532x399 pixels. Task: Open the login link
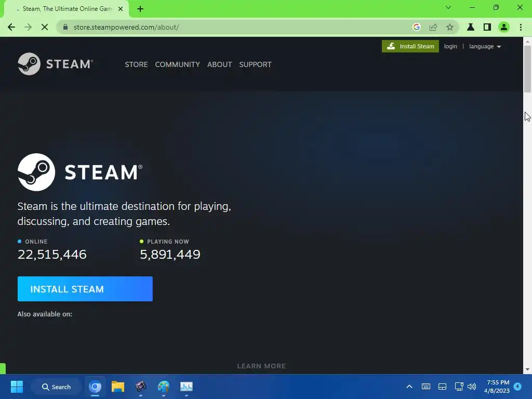point(450,46)
